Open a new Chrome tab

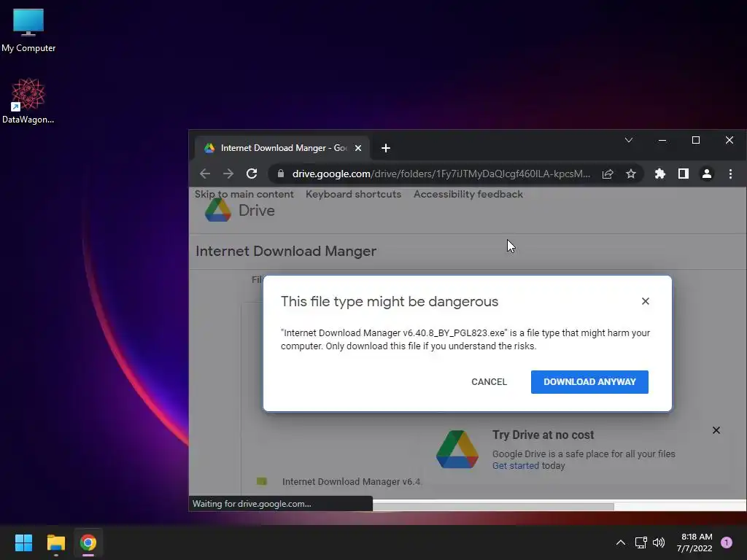[386, 148]
